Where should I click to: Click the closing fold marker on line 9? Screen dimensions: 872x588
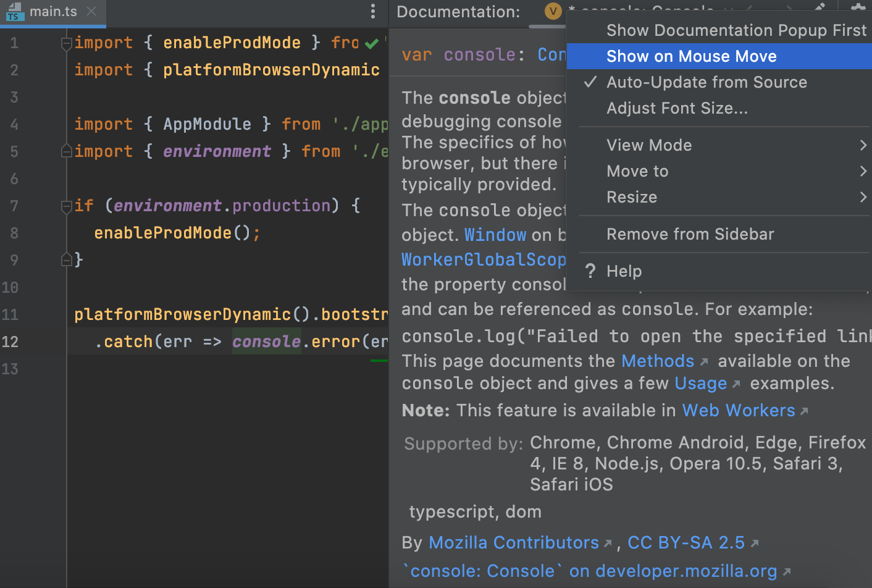coord(67,260)
